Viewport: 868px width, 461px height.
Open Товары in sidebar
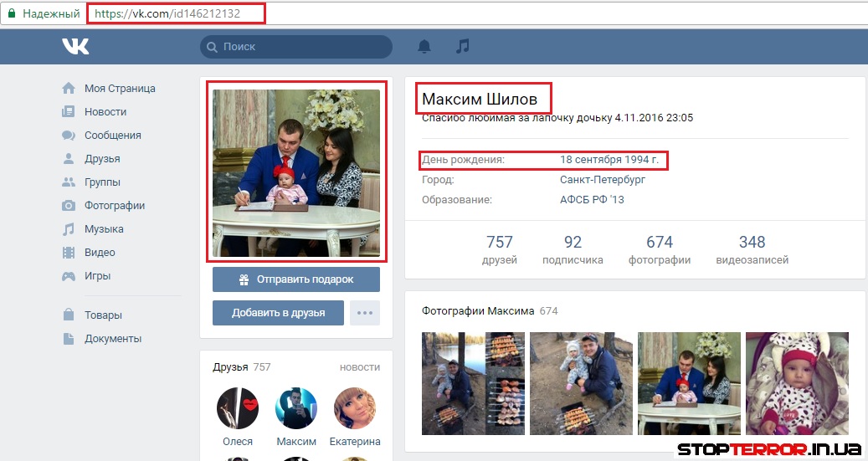pos(103,315)
